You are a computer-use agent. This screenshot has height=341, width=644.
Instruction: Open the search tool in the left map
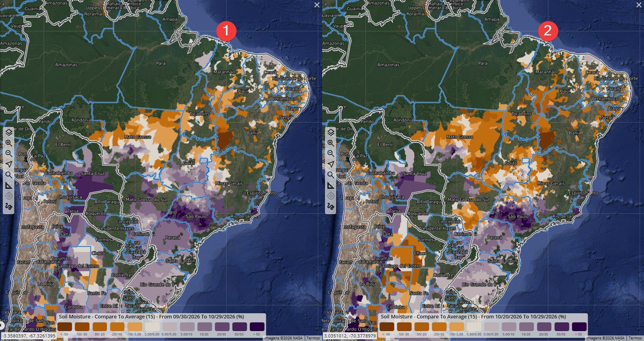point(9,175)
